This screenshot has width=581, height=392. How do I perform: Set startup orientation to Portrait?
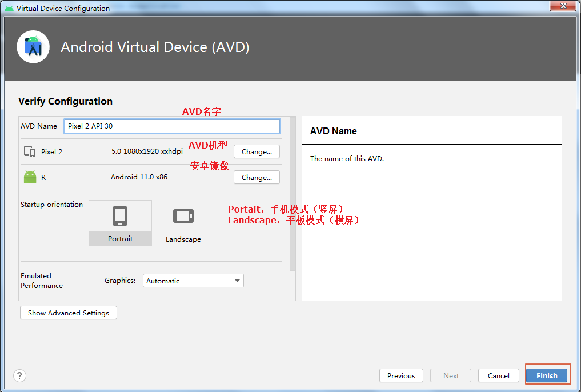click(x=120, y=223)
